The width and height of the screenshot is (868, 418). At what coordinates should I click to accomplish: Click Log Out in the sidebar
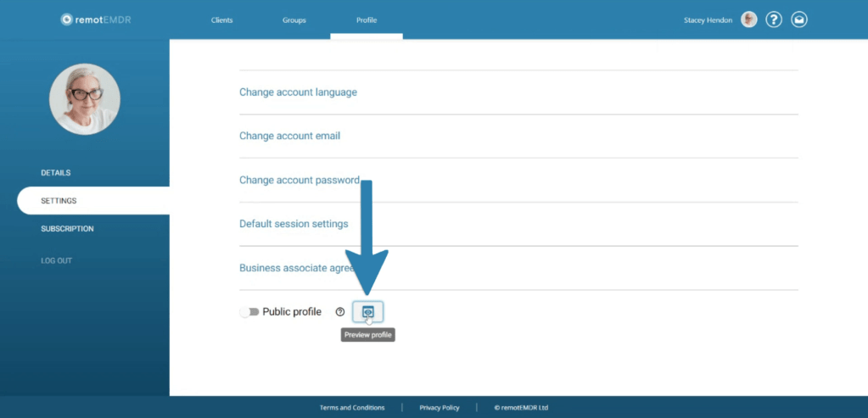pyautogui.click(x=56, y=260)
